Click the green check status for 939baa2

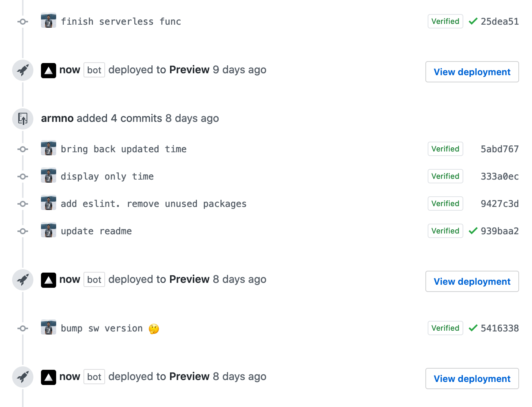coord(473,231)
